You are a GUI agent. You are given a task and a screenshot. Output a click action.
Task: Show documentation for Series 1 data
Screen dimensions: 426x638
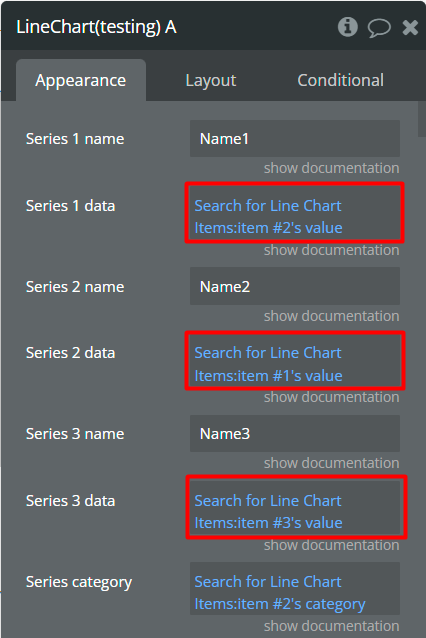tap(331, 250)
